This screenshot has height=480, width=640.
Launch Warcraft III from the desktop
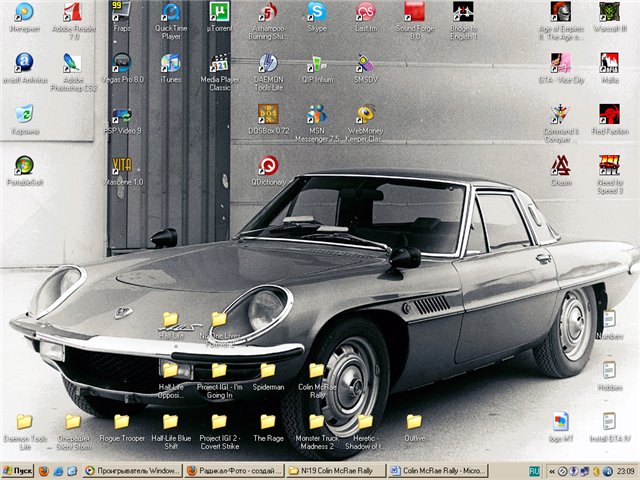[x=609, y=13]
